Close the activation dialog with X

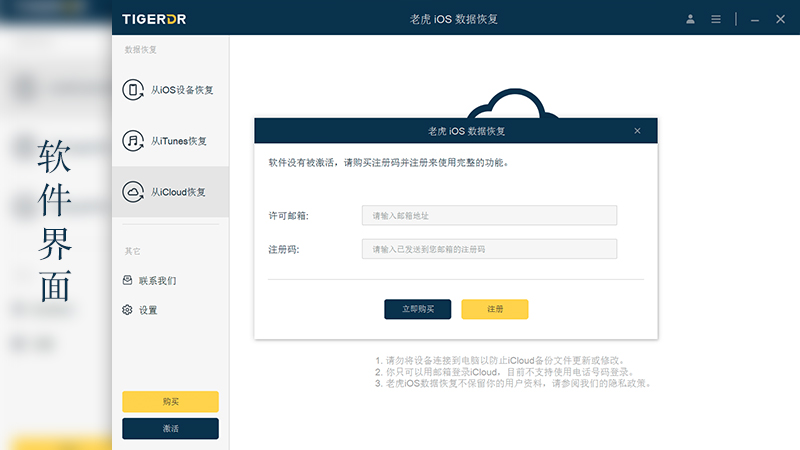pyautogui.click(x=637, y=131)
